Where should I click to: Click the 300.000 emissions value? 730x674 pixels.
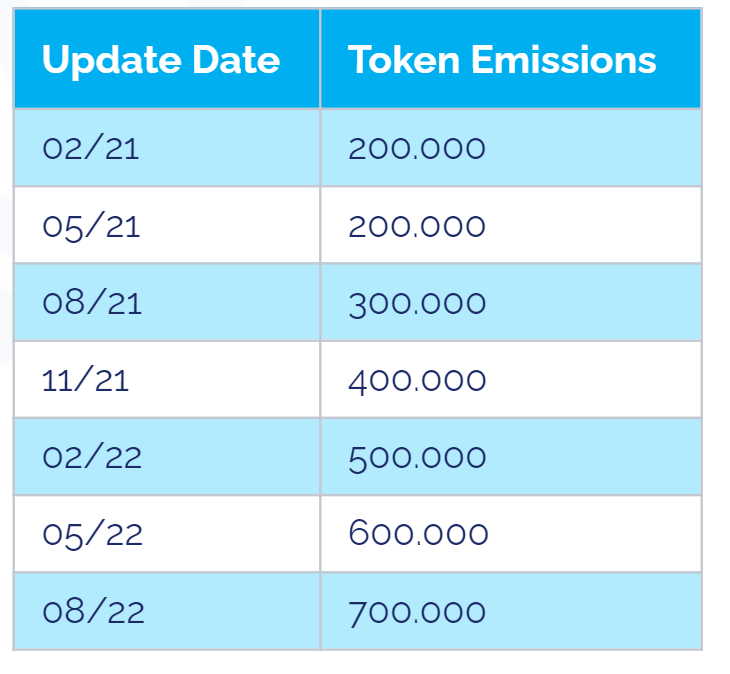click(x=417, y=304)
